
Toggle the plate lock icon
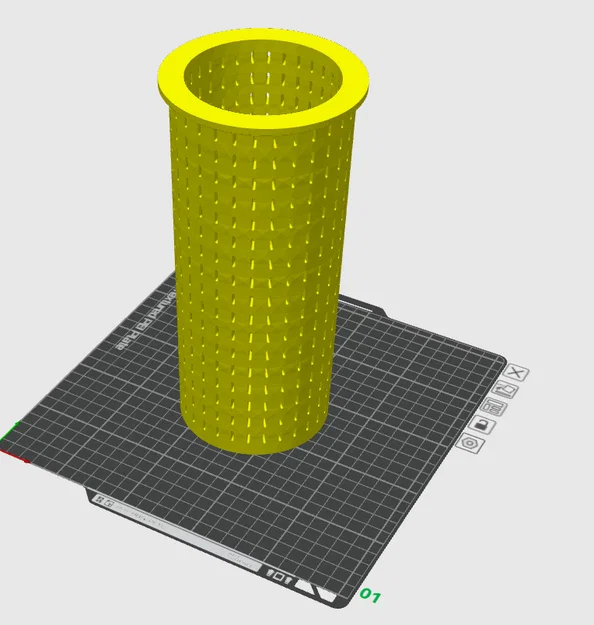(482, 425)
